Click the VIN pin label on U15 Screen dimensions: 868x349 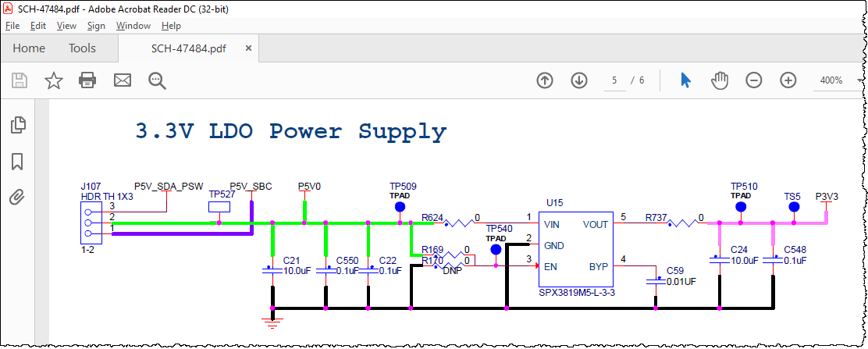click(553, 225)
